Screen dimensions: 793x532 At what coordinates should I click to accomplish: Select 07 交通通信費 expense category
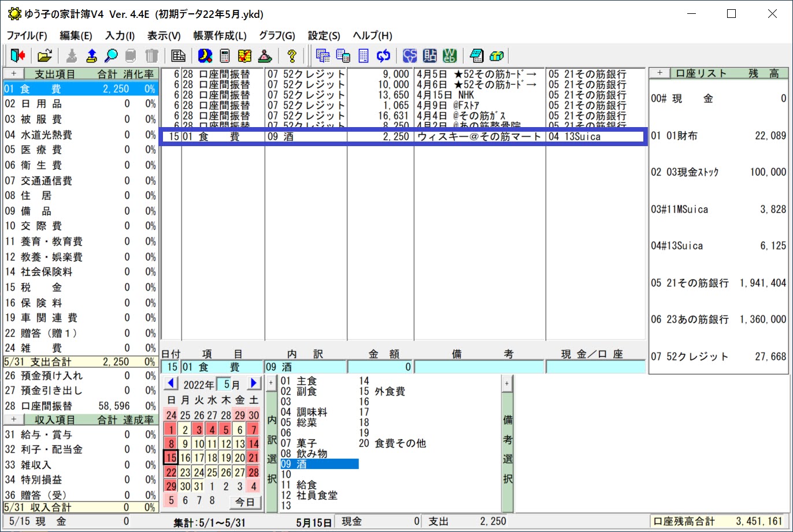tap(80, 180)
